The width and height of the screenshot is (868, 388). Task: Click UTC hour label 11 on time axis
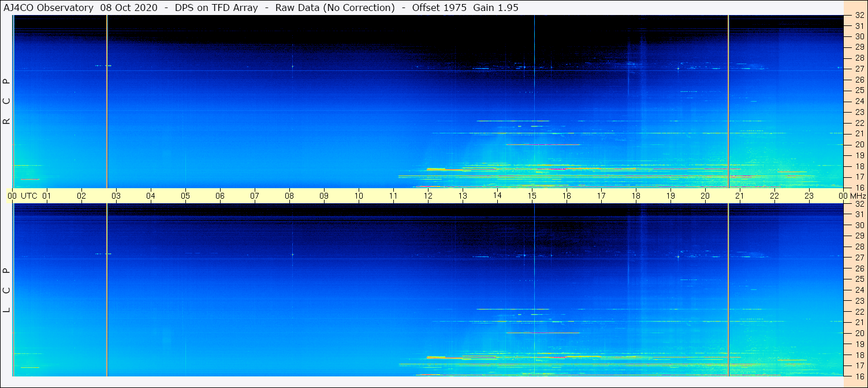[393, 196]
